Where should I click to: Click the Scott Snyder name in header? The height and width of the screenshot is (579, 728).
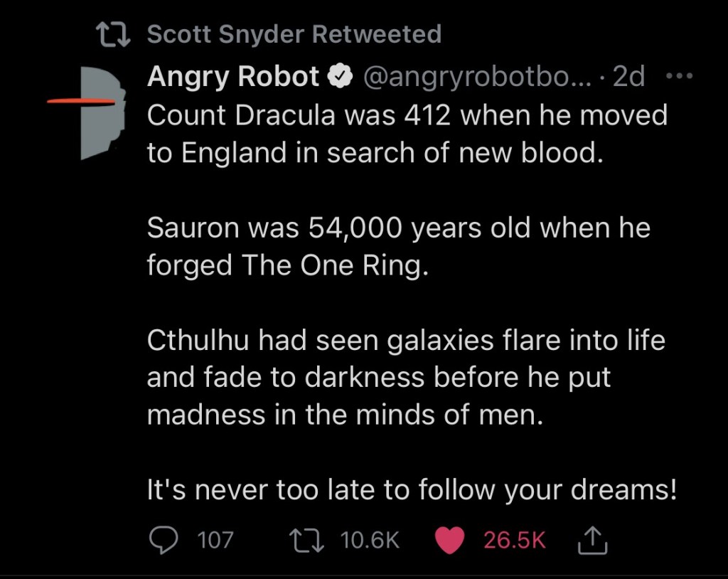[x=217, y=33]
